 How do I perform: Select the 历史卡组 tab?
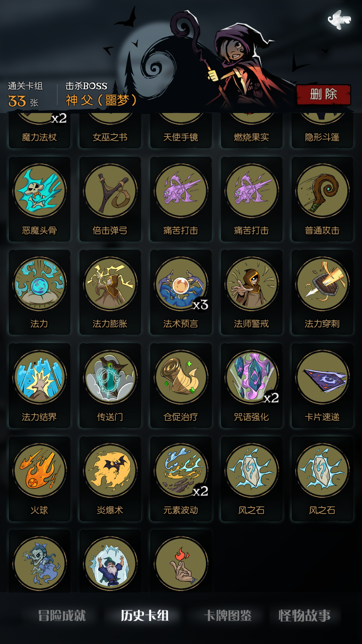(145, 615)
